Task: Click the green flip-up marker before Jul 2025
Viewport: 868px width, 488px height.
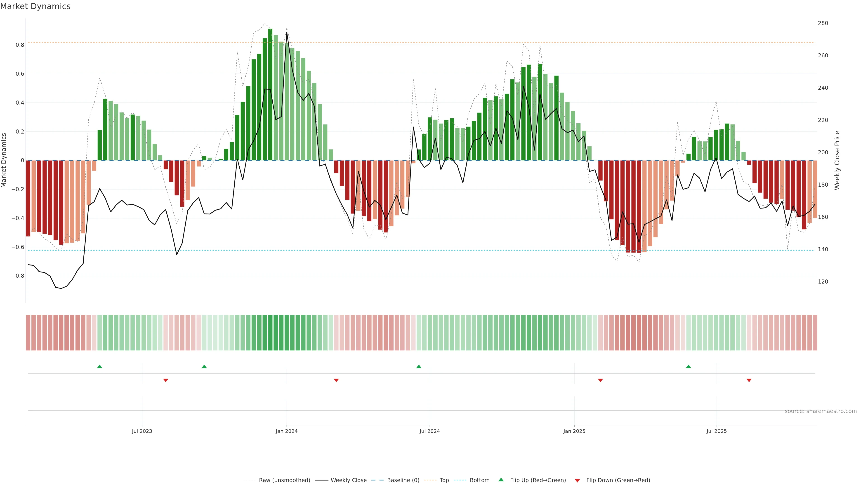Action: [688, 366]
